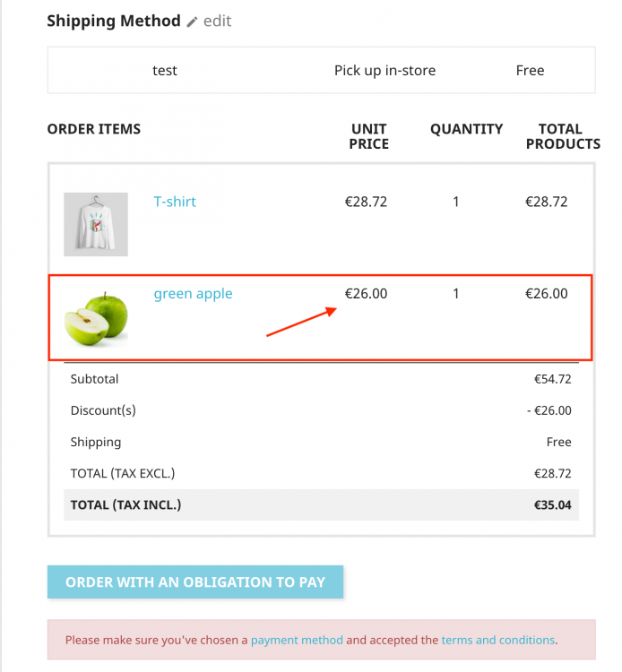
Task: Open the terms and conditions link
Action: (498, 640)
